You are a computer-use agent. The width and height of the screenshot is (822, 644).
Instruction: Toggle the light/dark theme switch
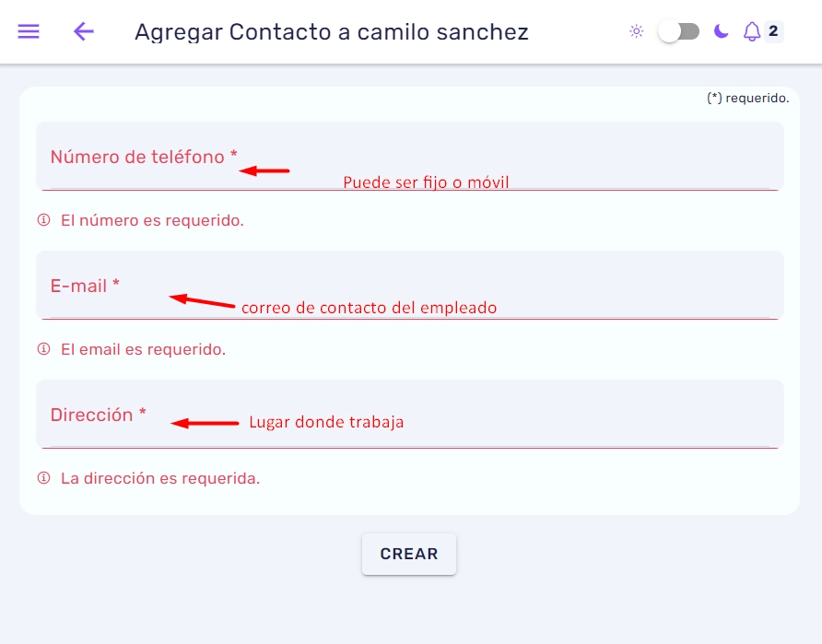[x=679, y=31]
